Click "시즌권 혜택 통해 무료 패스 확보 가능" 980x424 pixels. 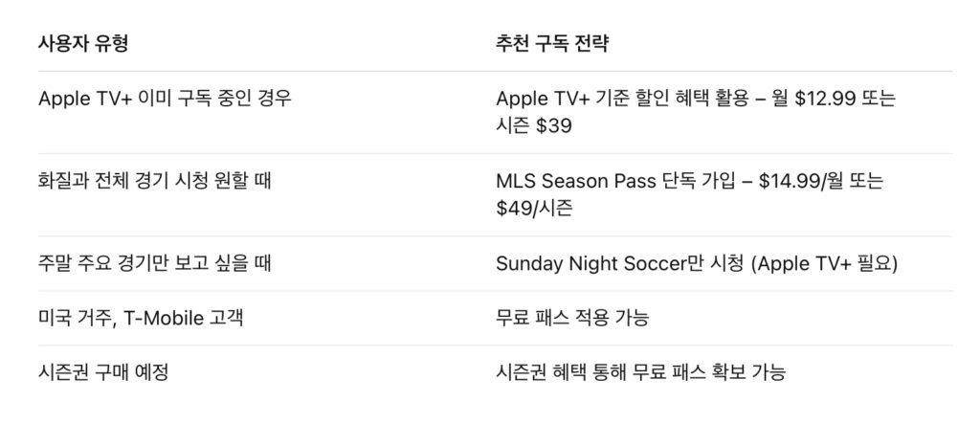[x=640, y=372]
